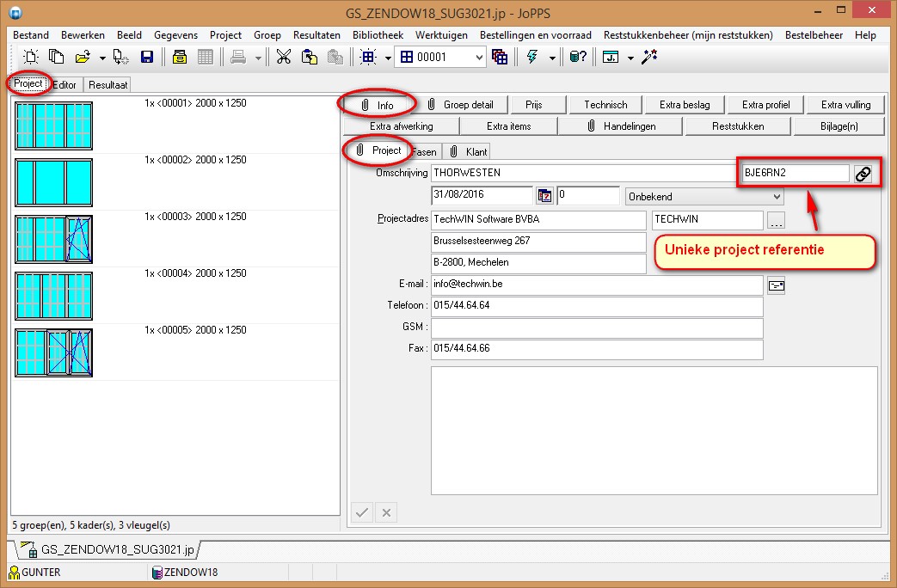
Task: Click the empty GSM input field
Action: (x=597, y=328)
